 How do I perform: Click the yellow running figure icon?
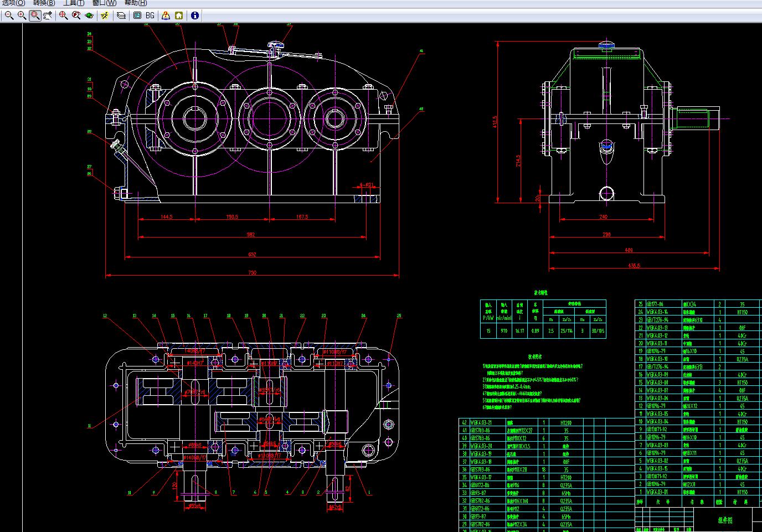tap(105, 16)
